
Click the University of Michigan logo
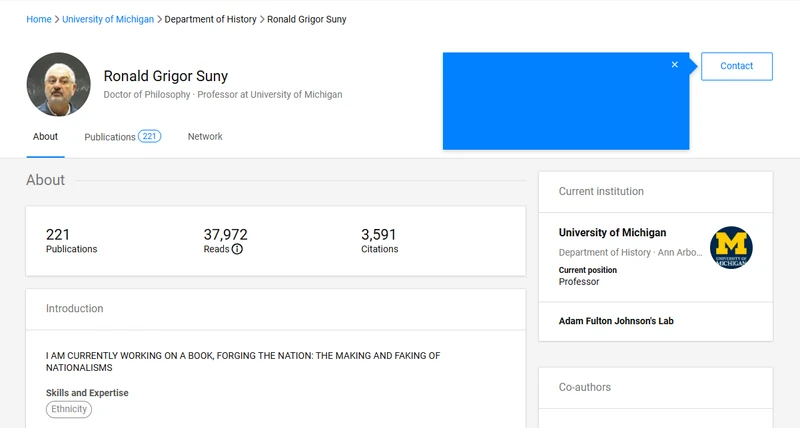(x=731, y=247)
